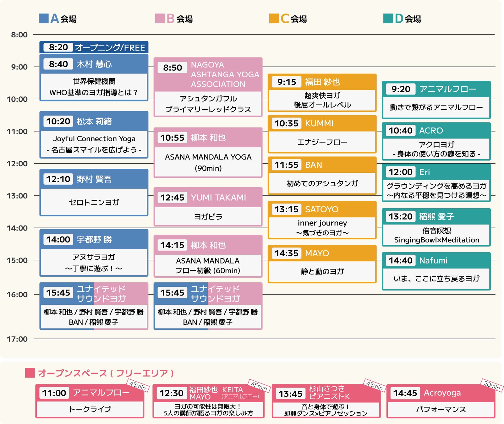Select the 10:55 柳本 和也 ASANA MANDALA YOGA card
This screenshot has height=424, width=504.
coord(208,153)
